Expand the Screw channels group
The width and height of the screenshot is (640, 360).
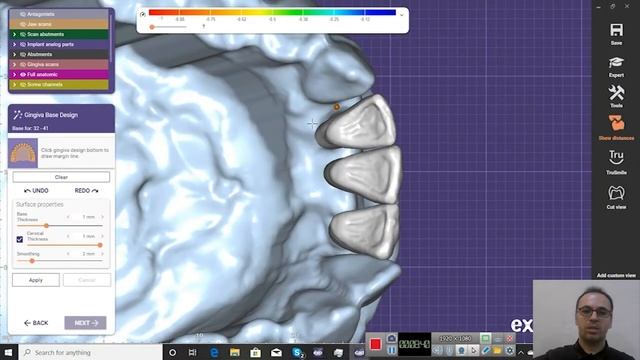click(x=14, y=84)
